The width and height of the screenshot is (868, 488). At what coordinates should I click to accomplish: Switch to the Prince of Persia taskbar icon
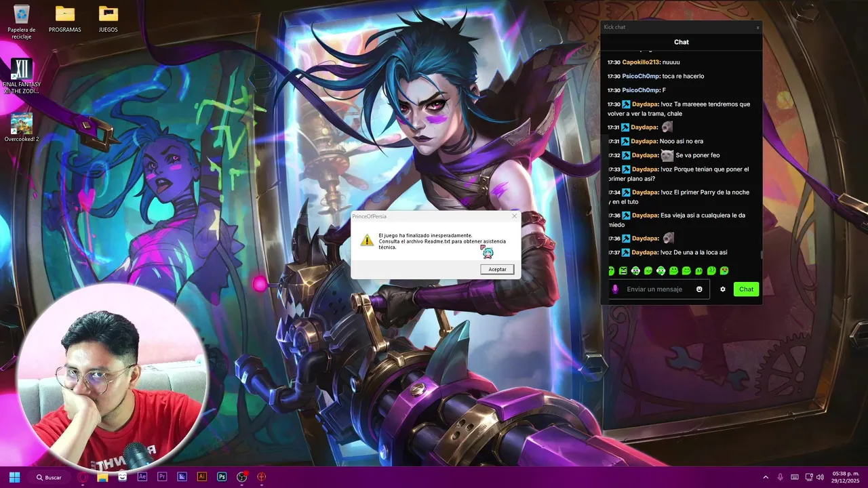(x=261, y=477)
